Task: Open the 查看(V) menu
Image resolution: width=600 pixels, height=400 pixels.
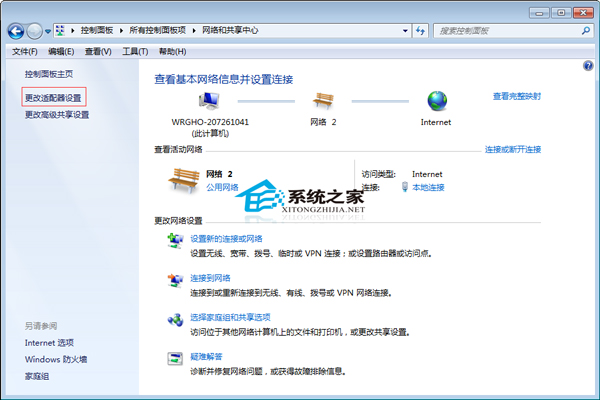Action: pos(98,52)
